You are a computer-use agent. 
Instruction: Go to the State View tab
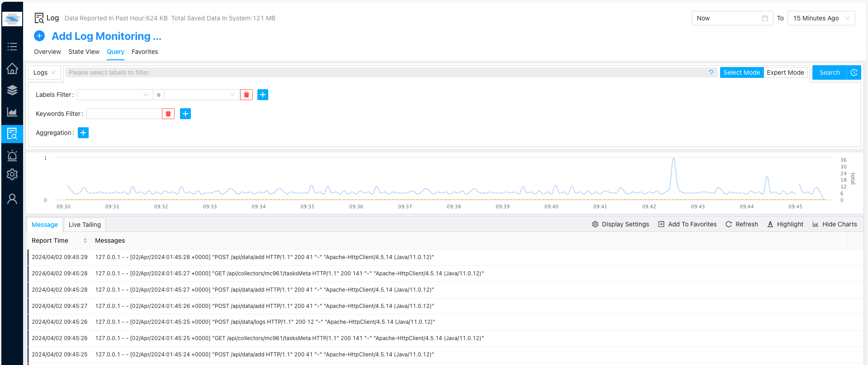coord(84,52)
